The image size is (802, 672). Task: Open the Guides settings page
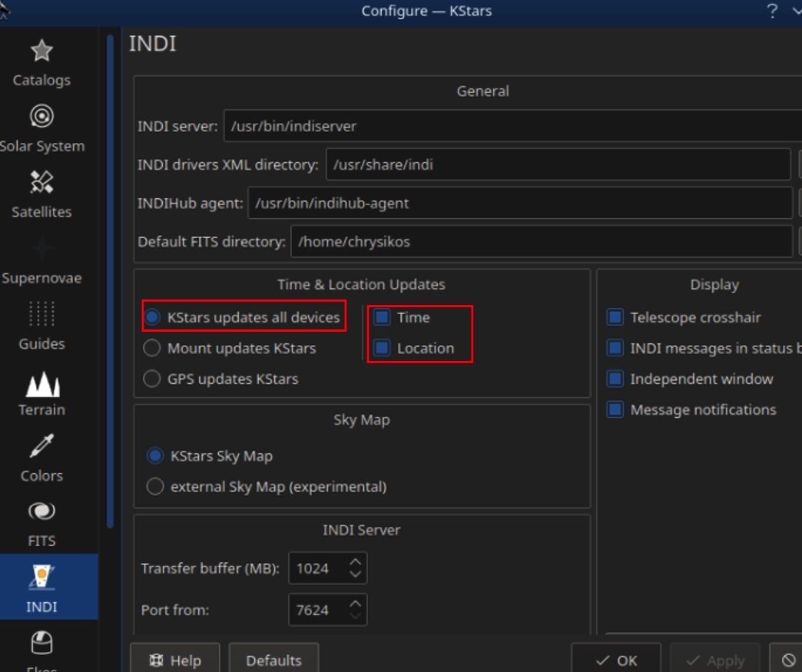[41, 328]
